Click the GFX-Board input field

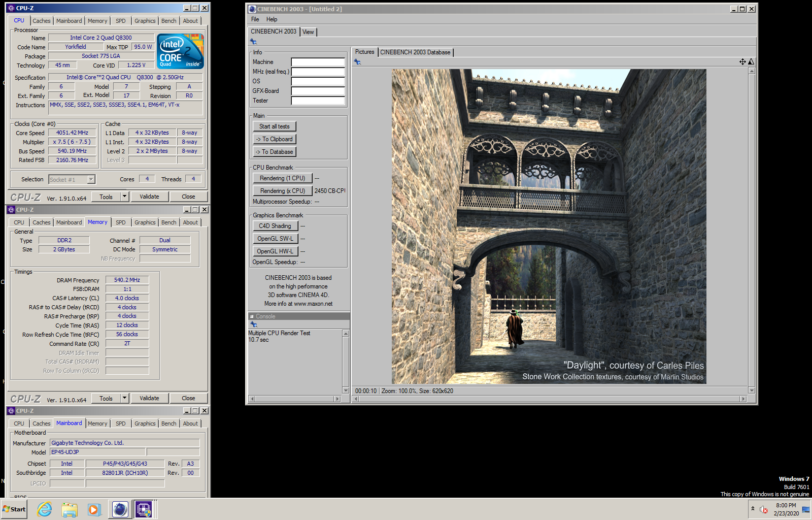318,91
